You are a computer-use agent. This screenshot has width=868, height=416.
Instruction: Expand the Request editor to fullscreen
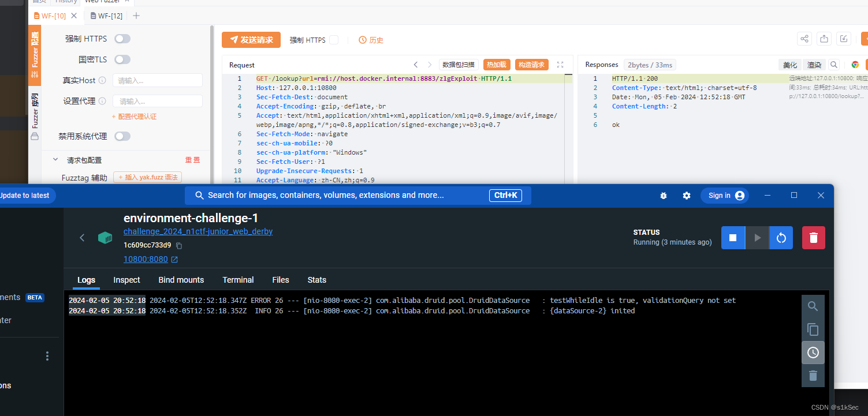point(560,65)
